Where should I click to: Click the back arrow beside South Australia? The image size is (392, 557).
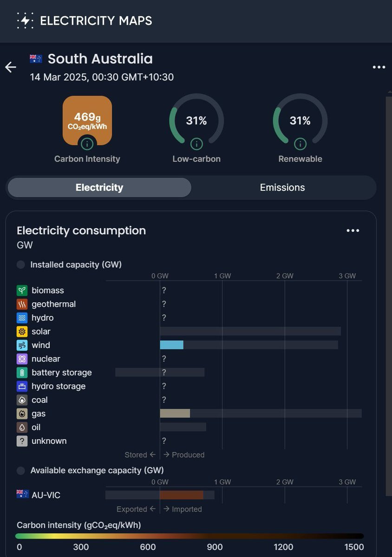[11, 67]
